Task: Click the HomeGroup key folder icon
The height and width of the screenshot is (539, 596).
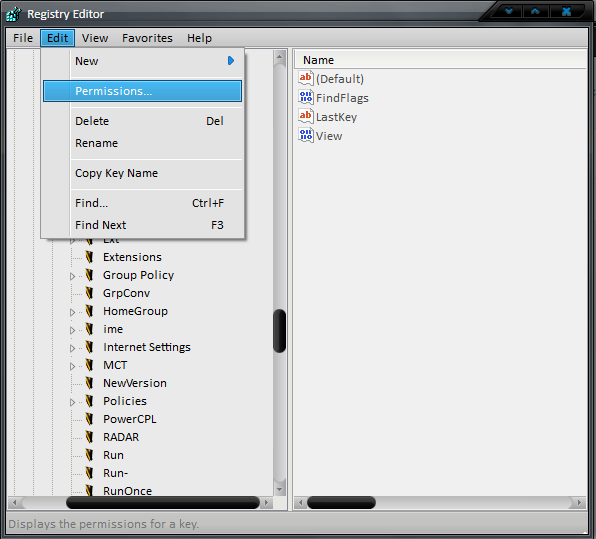Action: pos(90,311)
